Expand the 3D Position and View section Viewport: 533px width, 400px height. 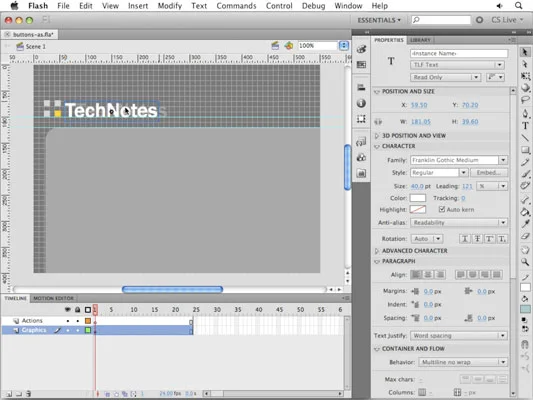pyautogui.click(x=376, y=136)
